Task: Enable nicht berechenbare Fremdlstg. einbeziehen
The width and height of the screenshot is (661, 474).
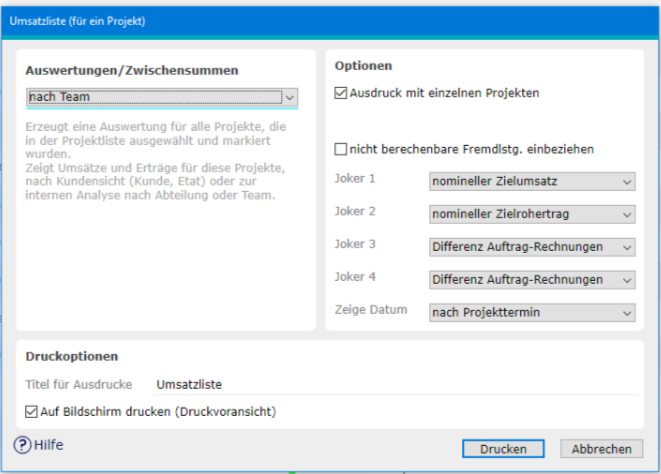Action: (341, 149)
